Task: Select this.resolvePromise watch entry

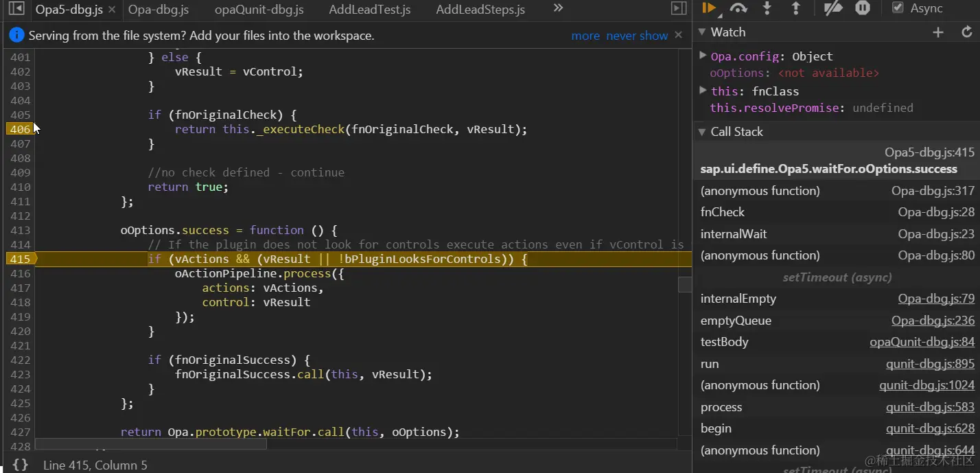Action: point(811,108)
